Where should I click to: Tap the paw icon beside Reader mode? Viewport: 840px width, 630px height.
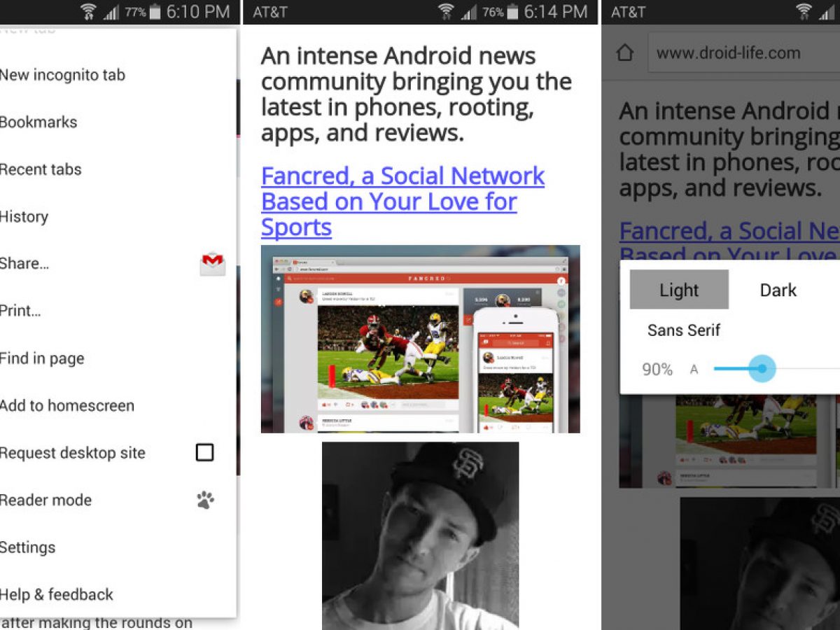(x=205, y=500)
